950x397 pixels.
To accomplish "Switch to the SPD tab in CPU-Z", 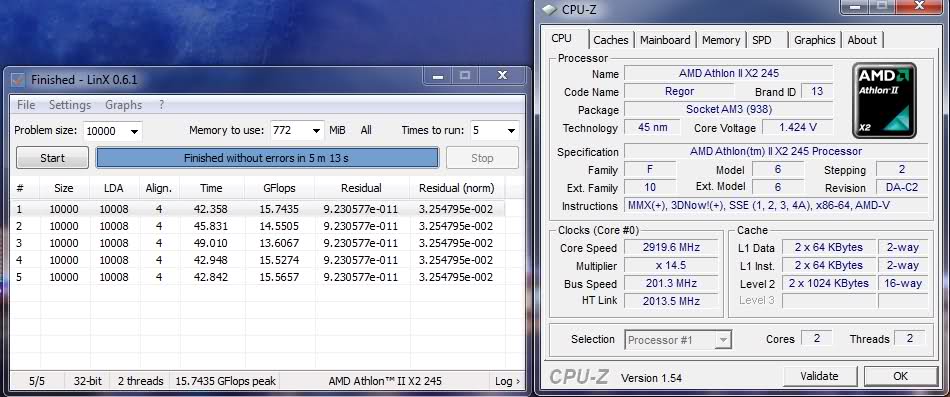I will click(762, 40).
